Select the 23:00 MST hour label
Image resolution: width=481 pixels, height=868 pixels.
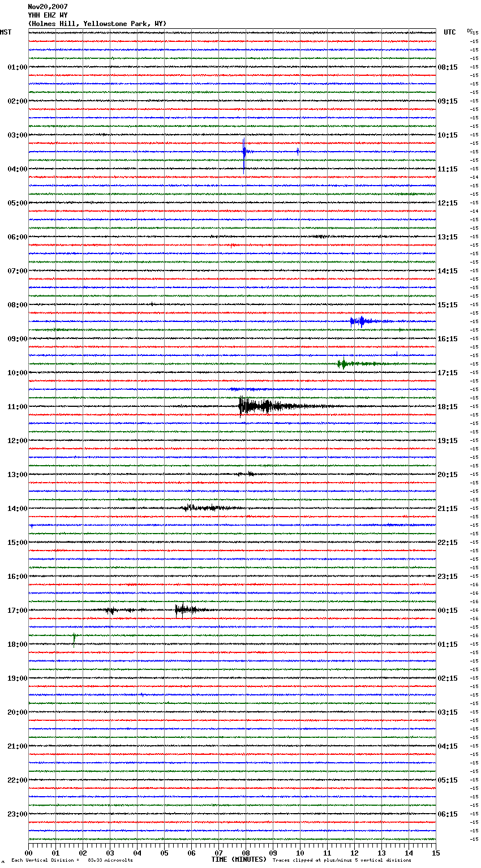pos(17,814)
